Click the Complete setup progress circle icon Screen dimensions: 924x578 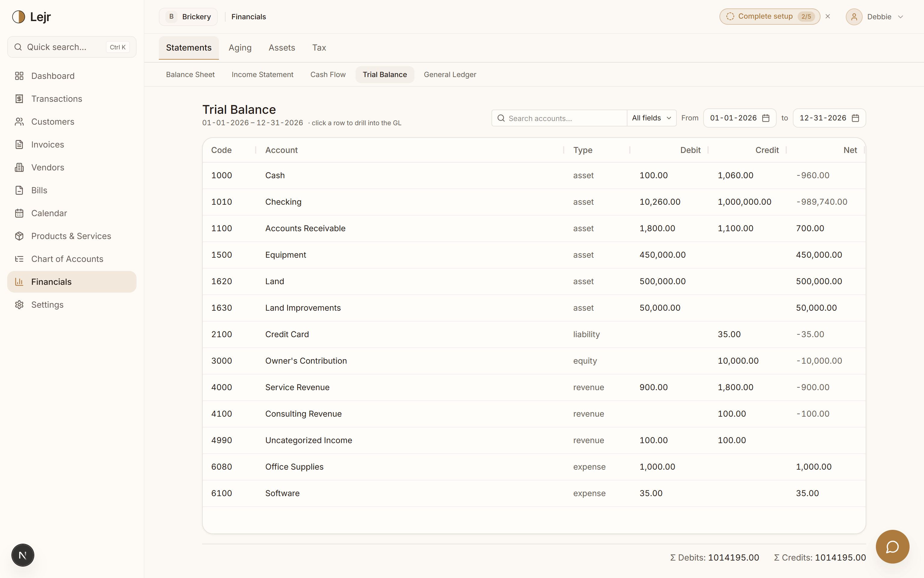[730, 17]
